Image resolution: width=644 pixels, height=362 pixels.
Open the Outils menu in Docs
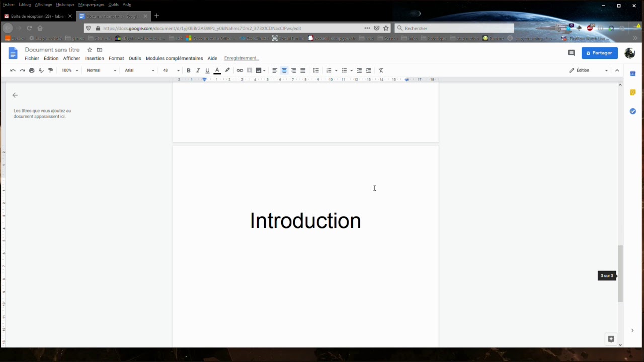point(135,58)
